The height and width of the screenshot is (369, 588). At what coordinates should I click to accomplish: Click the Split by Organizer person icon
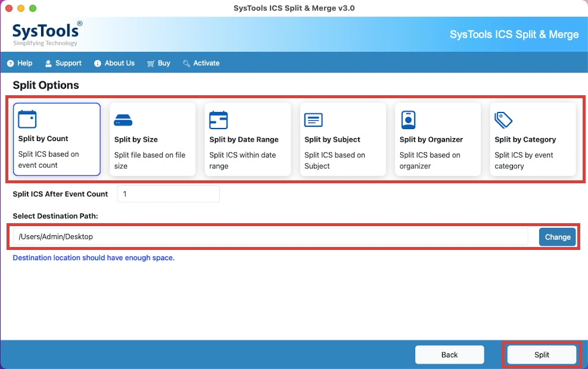point(408,120)
